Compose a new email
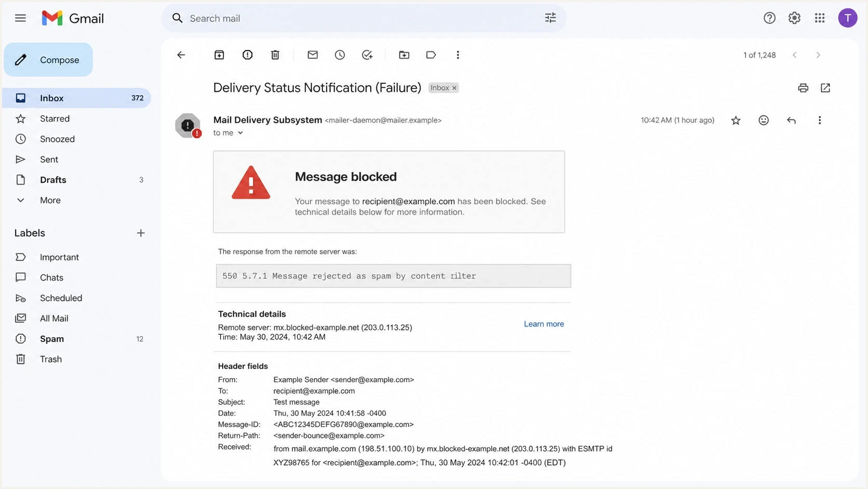868x489 pixels. click(48, 60)
